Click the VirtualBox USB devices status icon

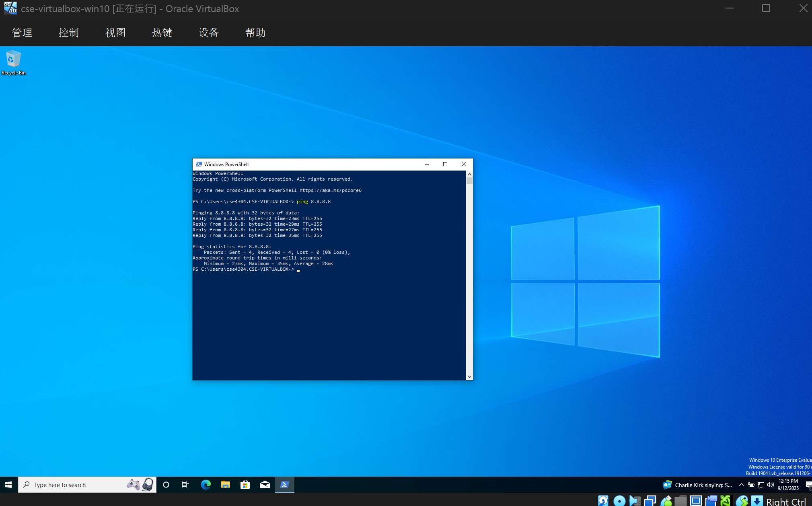point(666,500)
